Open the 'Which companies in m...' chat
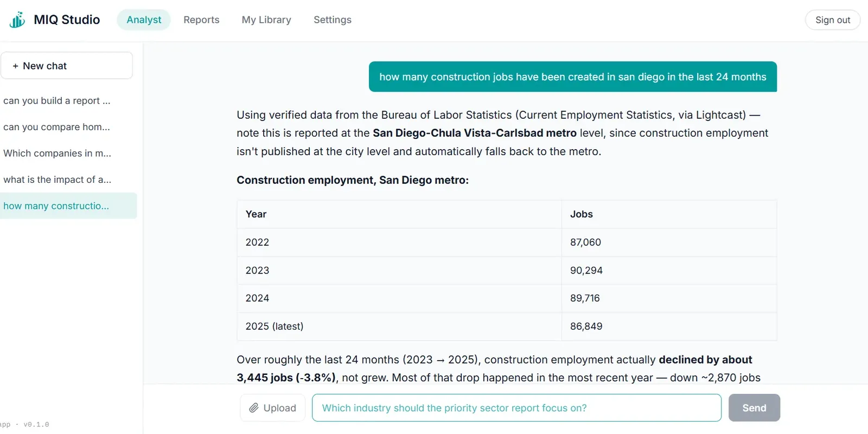The image size is (868, 434). (x=68, y=153)
